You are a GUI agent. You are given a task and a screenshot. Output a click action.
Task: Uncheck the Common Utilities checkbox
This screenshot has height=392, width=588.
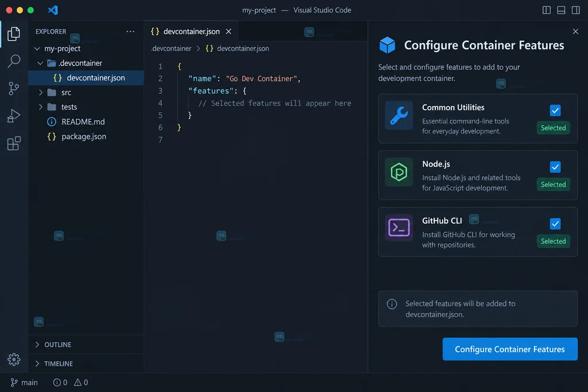[555, 111]
